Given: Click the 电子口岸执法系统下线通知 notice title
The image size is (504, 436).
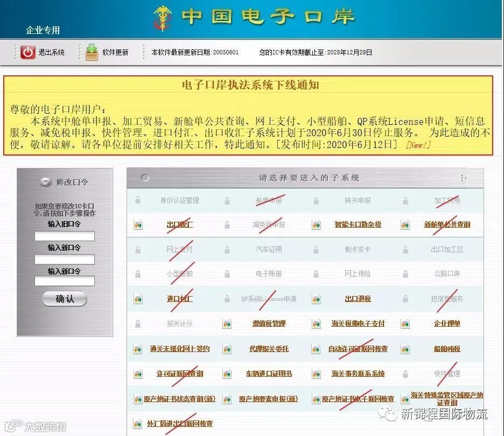Looking at the screenshot, I should (x=250, y=85).
